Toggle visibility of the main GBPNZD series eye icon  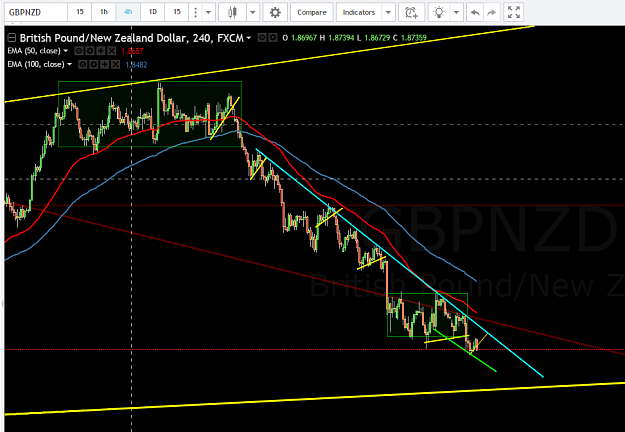coord(262,38)
